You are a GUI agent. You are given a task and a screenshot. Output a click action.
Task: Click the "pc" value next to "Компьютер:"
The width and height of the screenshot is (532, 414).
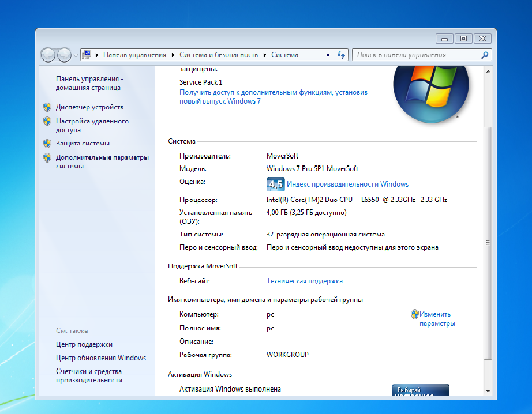pyautogui.click(x=270, y=315)
